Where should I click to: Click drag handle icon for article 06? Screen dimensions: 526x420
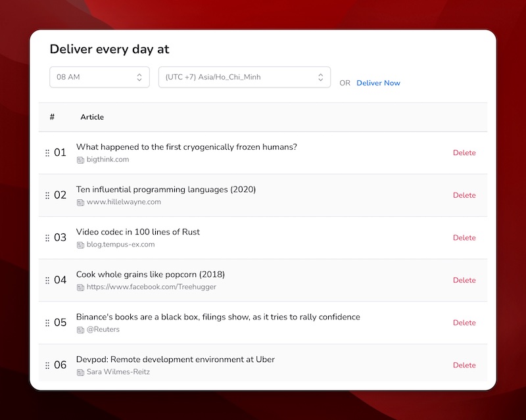pos(47,365)
